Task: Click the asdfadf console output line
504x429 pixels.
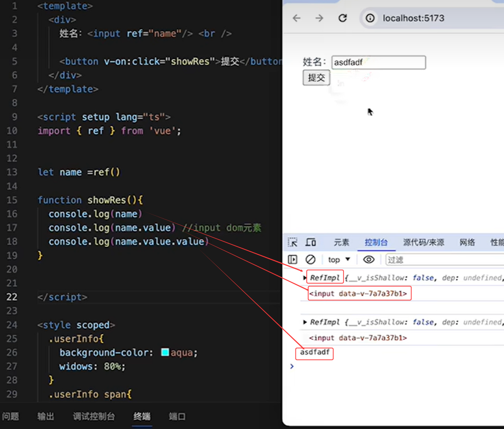Action: coord(315,352)
